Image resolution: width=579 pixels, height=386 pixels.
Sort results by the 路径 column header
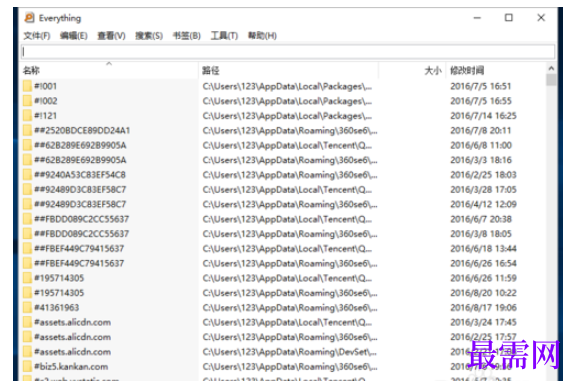(x=289, y=70)
